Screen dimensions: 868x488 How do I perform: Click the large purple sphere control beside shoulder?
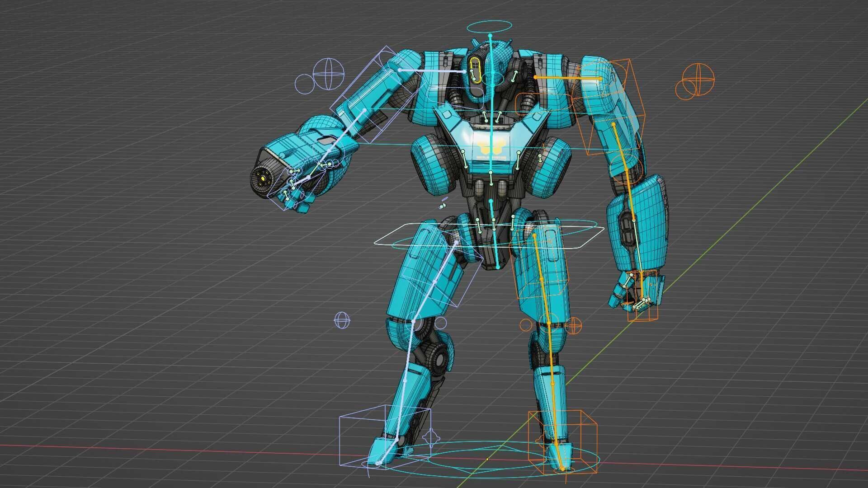(329, 75)
